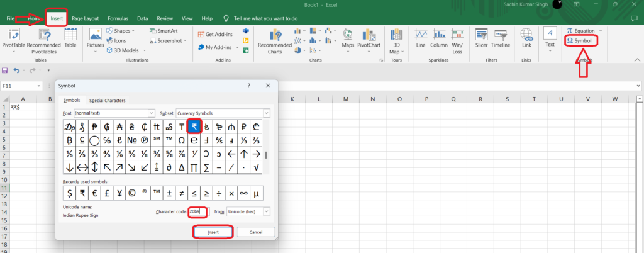Pick the infinity symbol in recently used
Image resolution: width=644 pixels, height=253 pixels.
(x=243, y=193)
